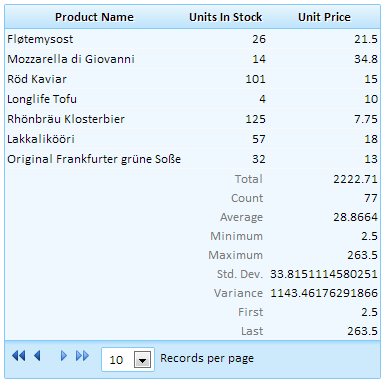Click unit price value 34.8

(366, 59)
